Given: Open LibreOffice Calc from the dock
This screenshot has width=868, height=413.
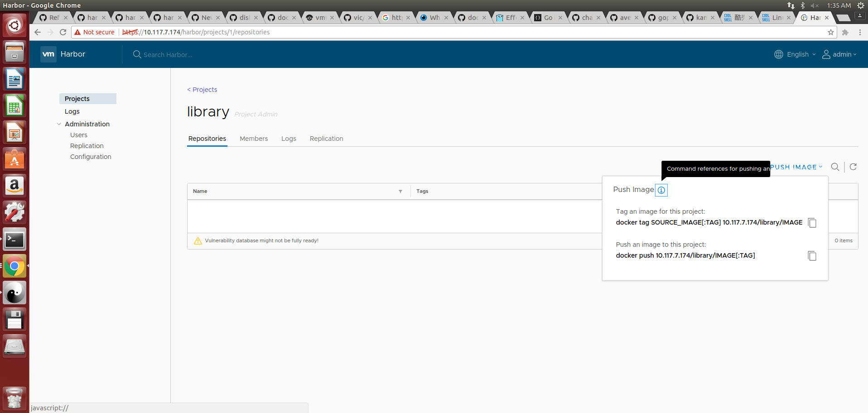Looking at the screenshot, I should click(x=14, y=106).
